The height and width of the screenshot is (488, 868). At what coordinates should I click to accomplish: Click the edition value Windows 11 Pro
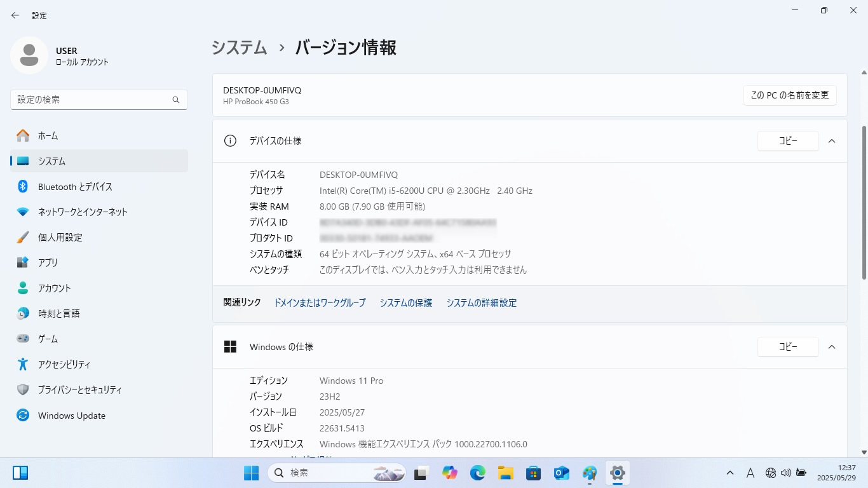pyautogui.click(x=351, y=381)
